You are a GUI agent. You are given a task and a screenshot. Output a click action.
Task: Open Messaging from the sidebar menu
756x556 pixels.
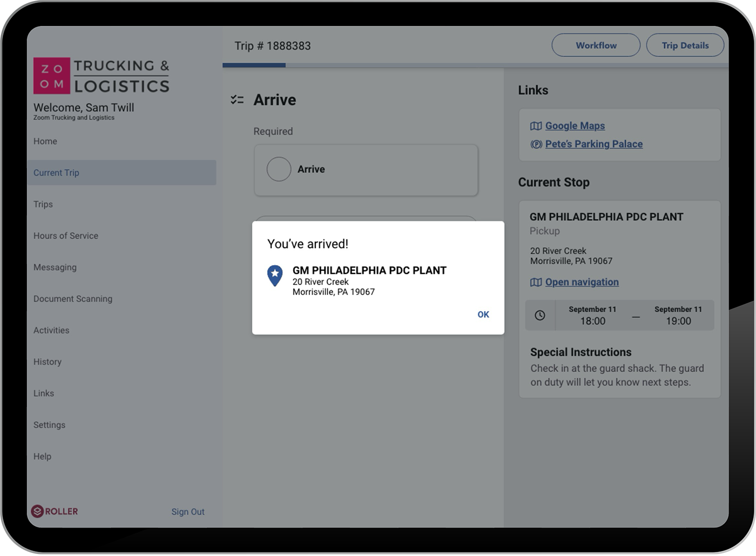point(55,267)
